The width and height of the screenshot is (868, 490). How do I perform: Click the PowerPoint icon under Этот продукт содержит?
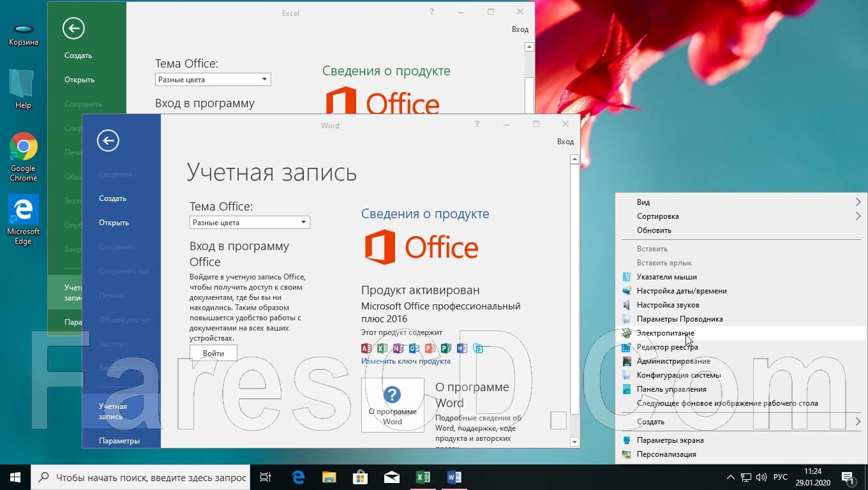[430, 348]
